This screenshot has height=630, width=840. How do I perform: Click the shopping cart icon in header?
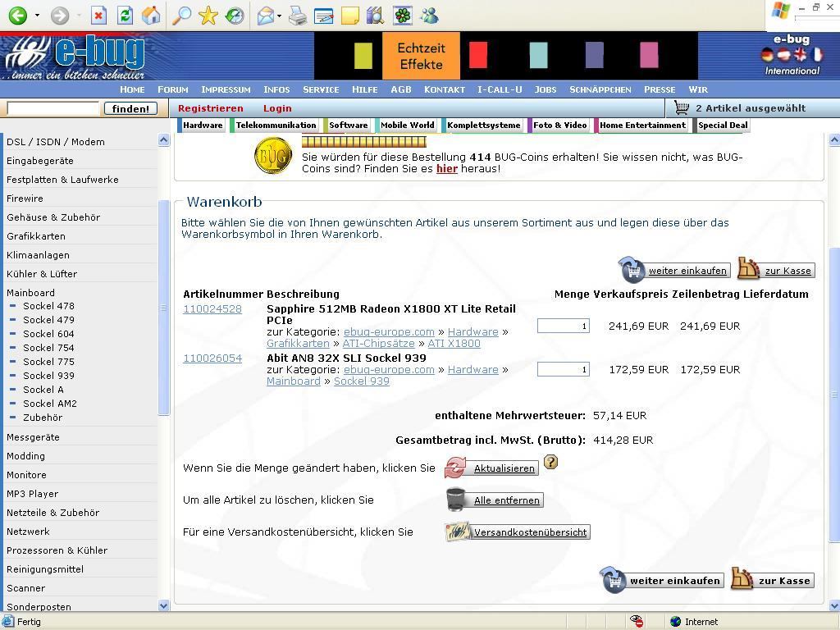tap(682, 107)
